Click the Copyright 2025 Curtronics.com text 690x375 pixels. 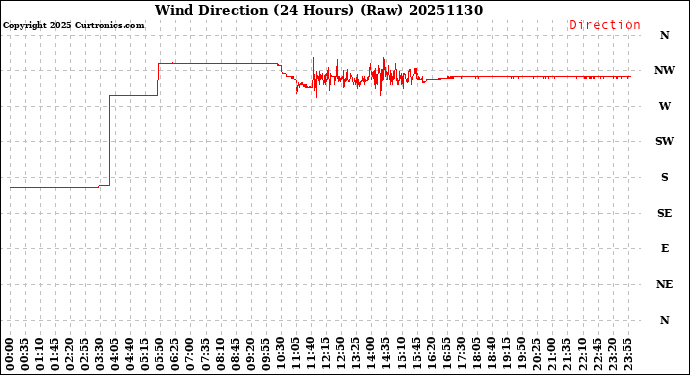(x=73, y=26)
